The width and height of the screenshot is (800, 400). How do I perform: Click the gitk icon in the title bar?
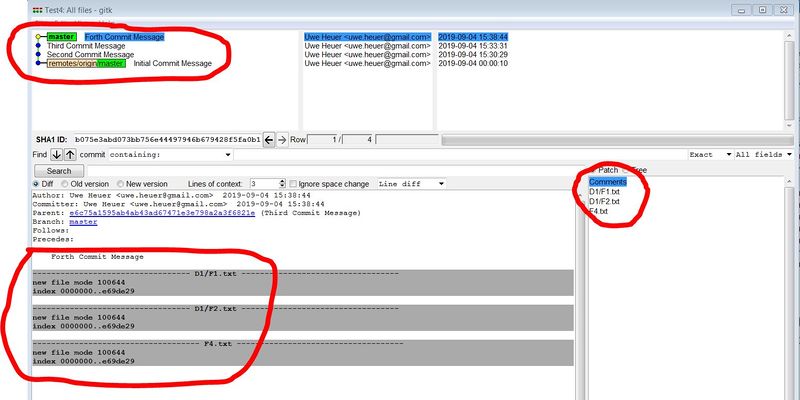[x=9, y=9]
